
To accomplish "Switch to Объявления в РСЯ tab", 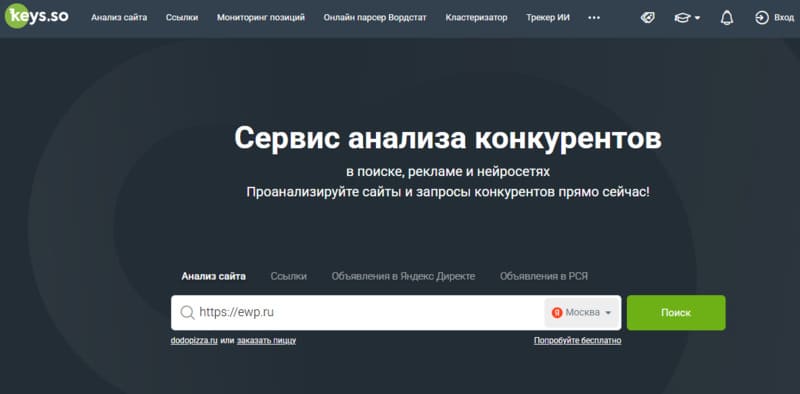I will tap(544, 276).
